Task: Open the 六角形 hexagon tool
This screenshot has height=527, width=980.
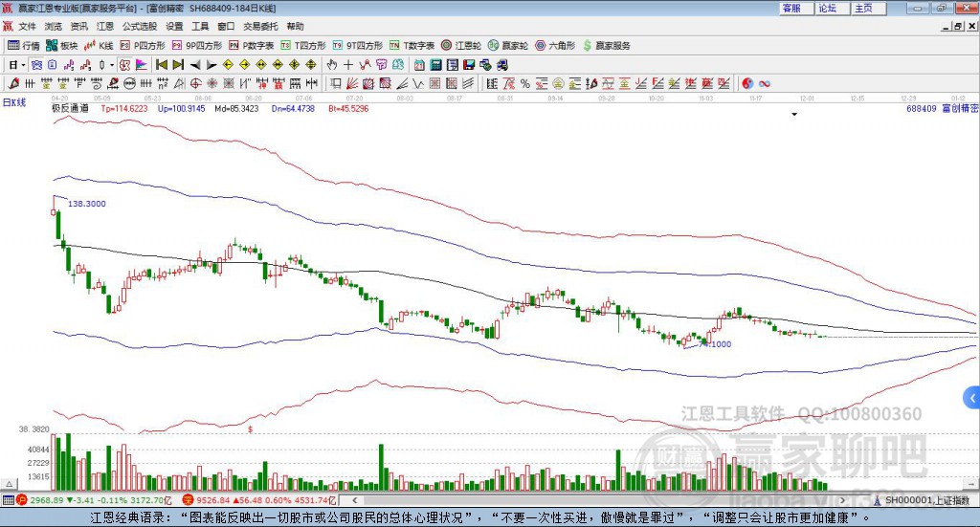Action: 555,46
